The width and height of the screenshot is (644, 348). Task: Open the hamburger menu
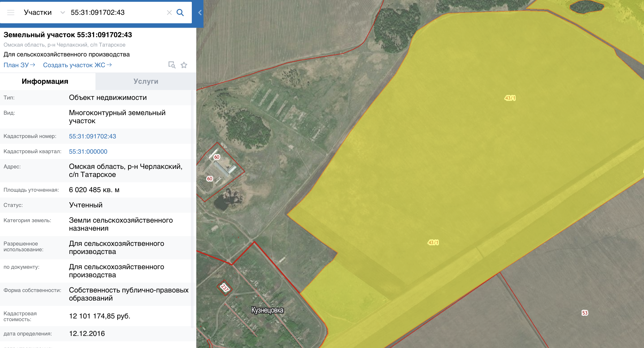[11, 13]
